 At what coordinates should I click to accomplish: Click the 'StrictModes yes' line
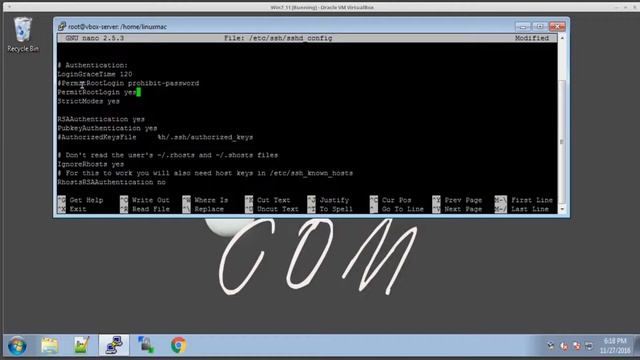pyautogui.click(x=89, y=101)
